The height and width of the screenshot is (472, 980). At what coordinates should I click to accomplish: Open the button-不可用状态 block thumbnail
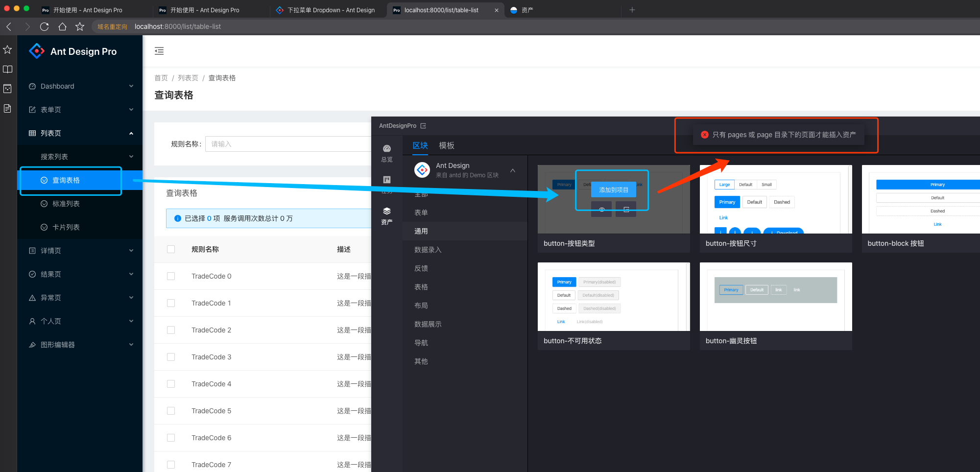click(614, 297)
